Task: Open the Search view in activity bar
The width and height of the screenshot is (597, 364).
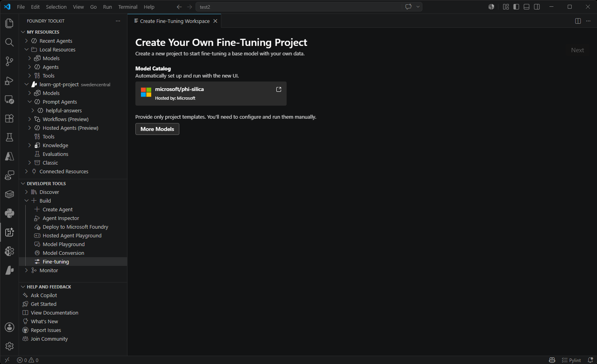Action: click(10, 42)
